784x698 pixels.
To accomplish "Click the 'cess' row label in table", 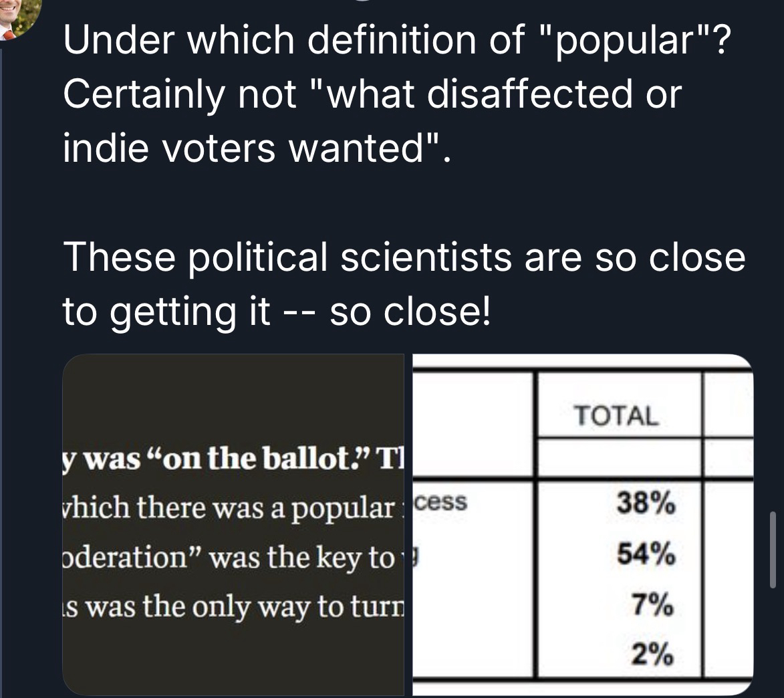I will point(440,503).
